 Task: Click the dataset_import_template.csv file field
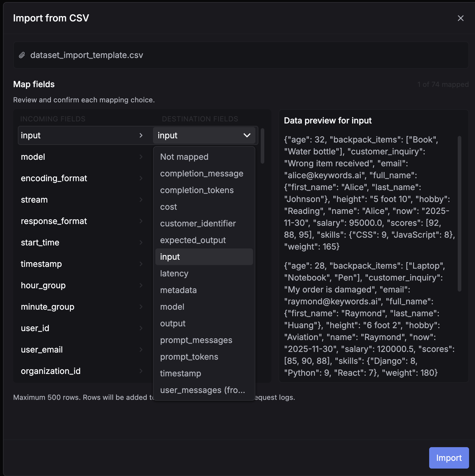240,55
